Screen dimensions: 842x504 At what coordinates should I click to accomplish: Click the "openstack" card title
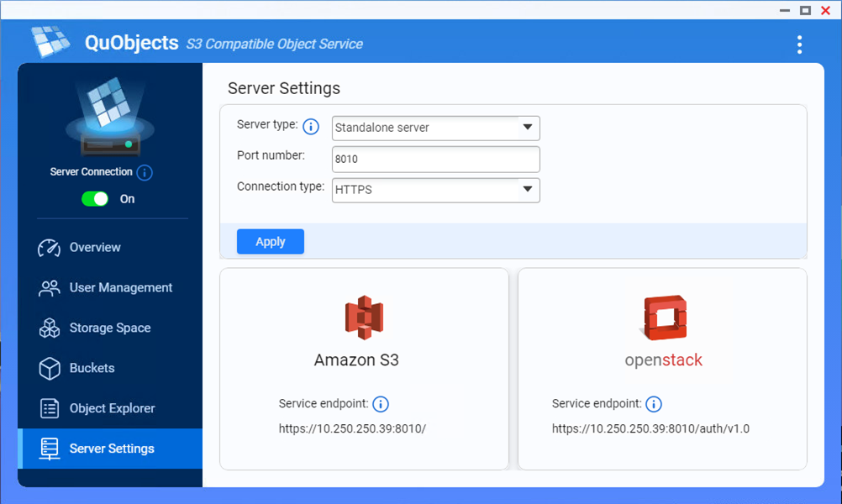664,360
